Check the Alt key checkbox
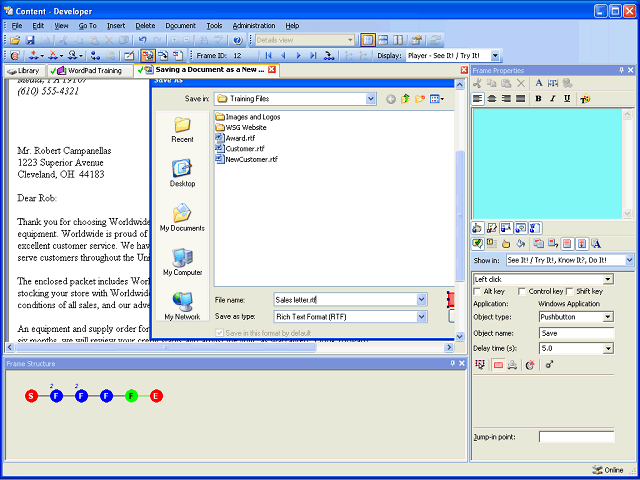The image size is (640, 480). (x=477, y=291)
